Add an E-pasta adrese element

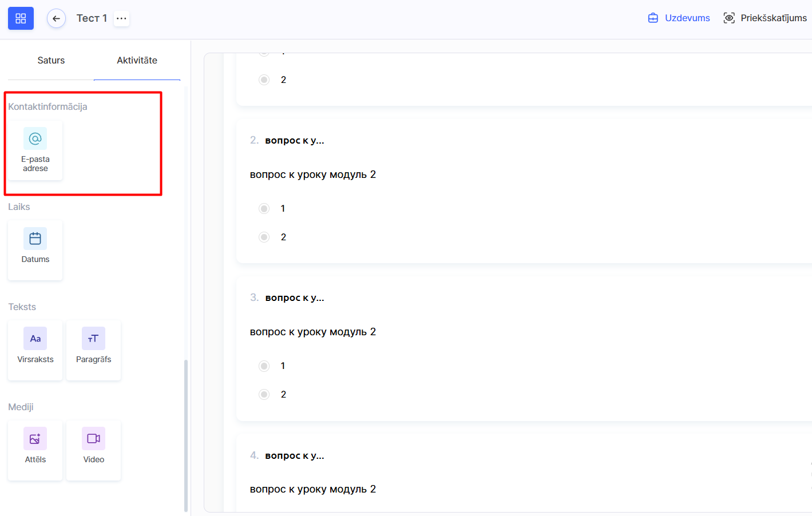(35, 150)
